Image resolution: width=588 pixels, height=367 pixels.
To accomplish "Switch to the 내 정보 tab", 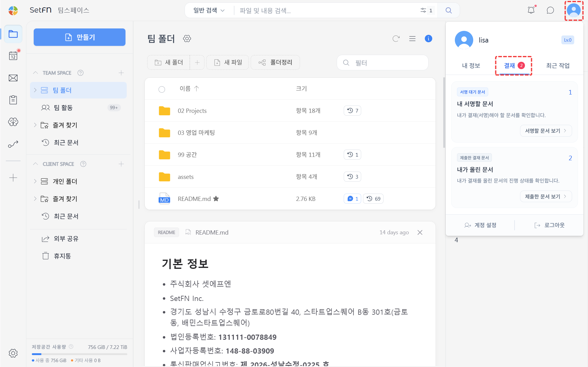I will point(471,65).
